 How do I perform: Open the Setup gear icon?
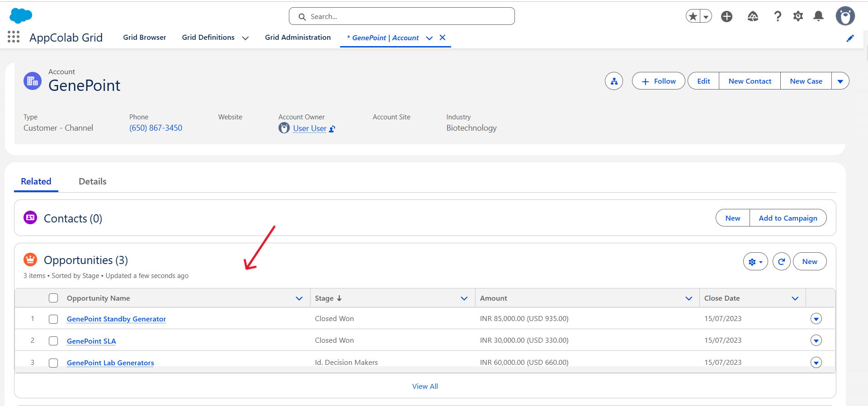(x=798, y=16)
